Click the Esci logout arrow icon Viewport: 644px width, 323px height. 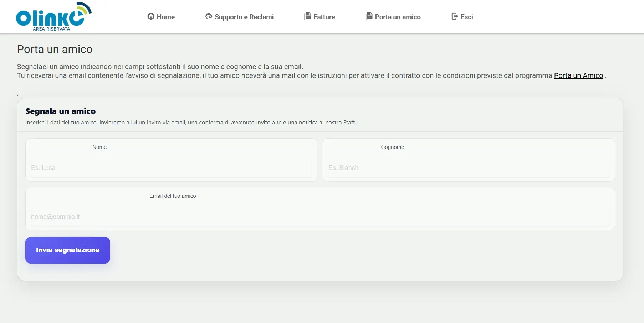coord(454,16)
